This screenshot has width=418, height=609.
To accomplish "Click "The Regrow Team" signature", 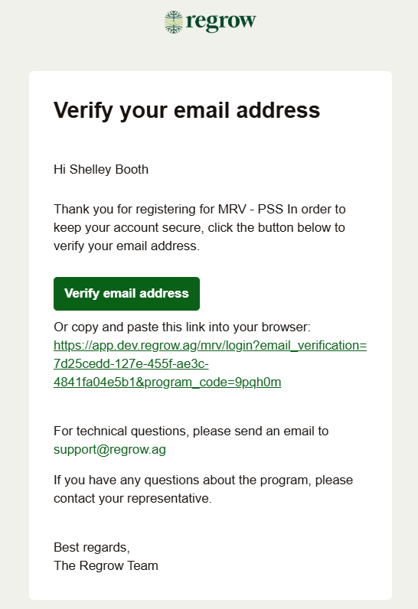I will pyautogui.click(x=106, y=566).
